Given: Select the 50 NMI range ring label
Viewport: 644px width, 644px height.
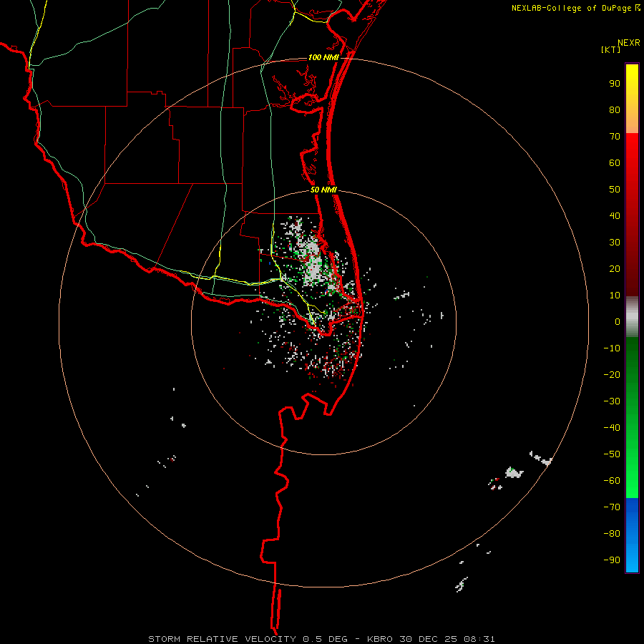Looking at the screenshot, I should pos(323,190).
